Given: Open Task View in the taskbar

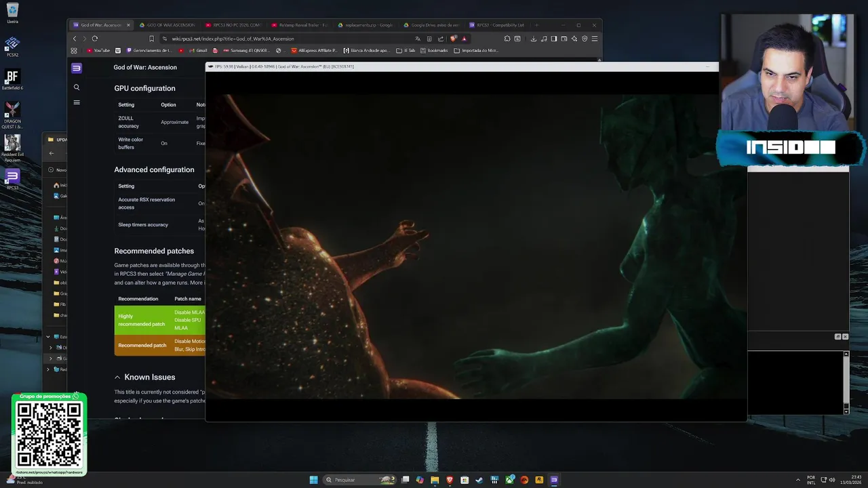Looking at the screenshot, I should click(x=406, y=480).
